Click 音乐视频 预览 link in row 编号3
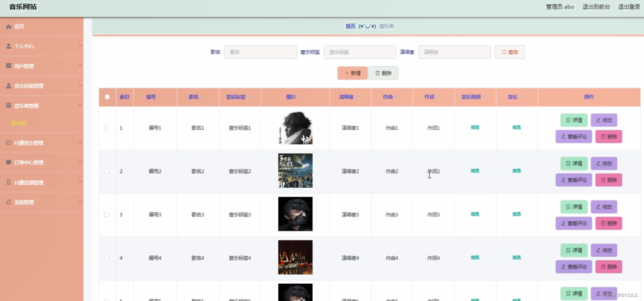Viewport: 644px width, 301px height. (475, 214)
